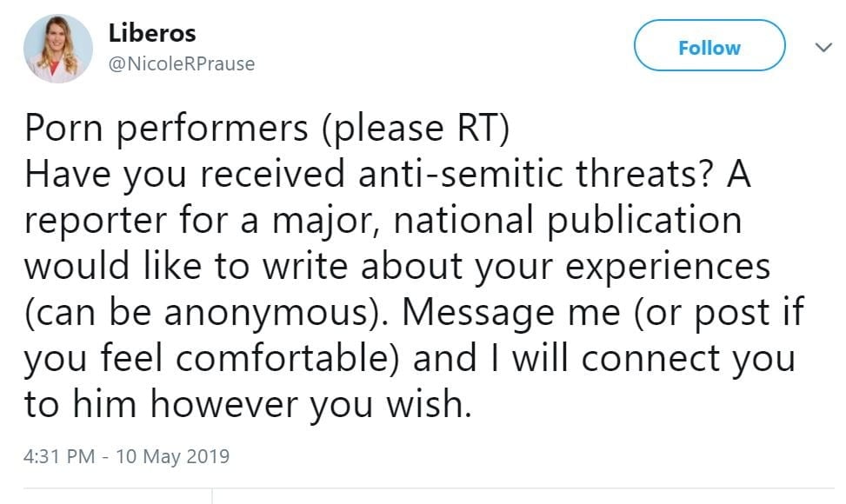Open the Liberos profile avatar photo

click(x=58, y=49)
